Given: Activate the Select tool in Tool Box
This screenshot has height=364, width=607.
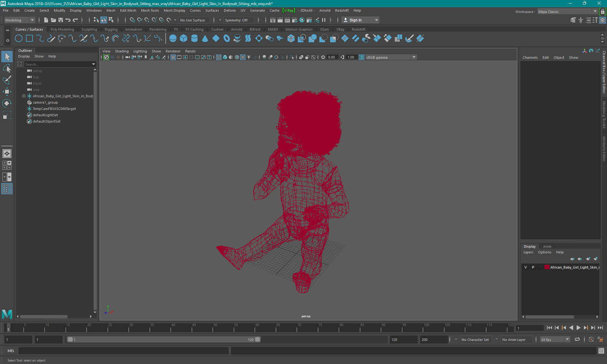Looking at the screenshot, I should 7,57.
